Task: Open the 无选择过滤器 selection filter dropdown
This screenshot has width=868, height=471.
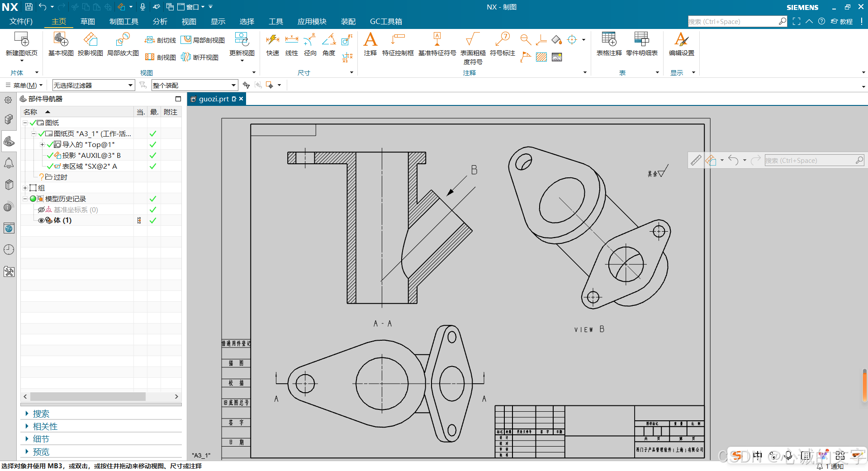Action: point(94,85)
